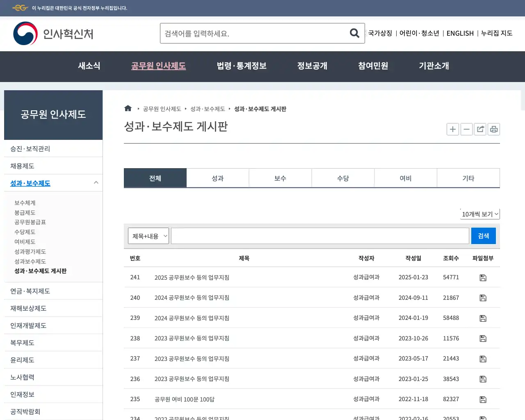Open the 수당제도 submenu item

[25, 232]
